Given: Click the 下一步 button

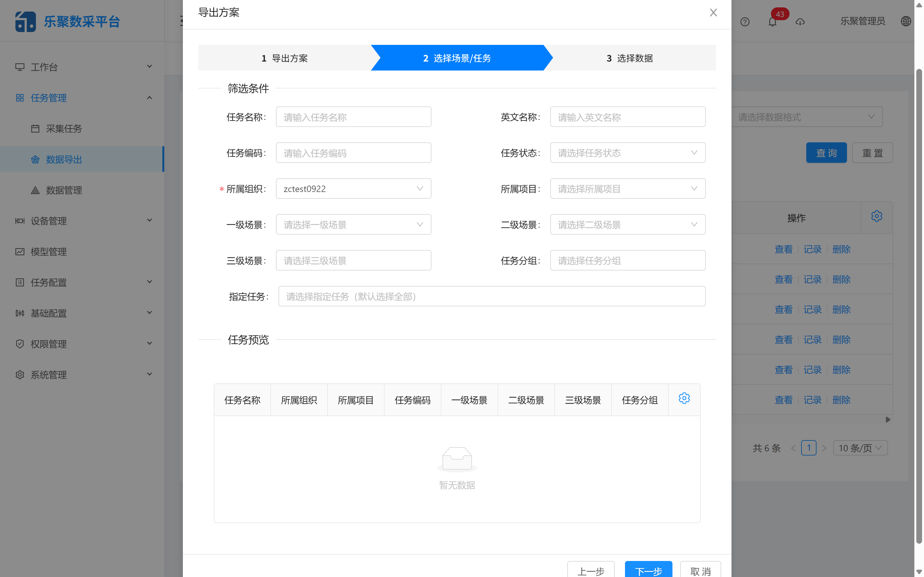Looking at the screenshot, I should pyautogui.click(x=648, y=571).
